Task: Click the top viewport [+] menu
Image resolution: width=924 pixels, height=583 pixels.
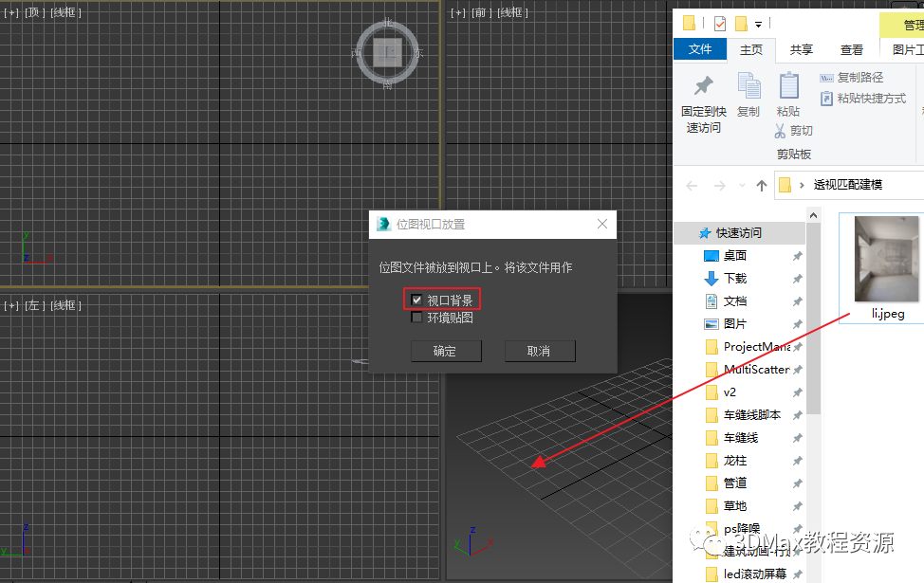Action: coord(11,12)
